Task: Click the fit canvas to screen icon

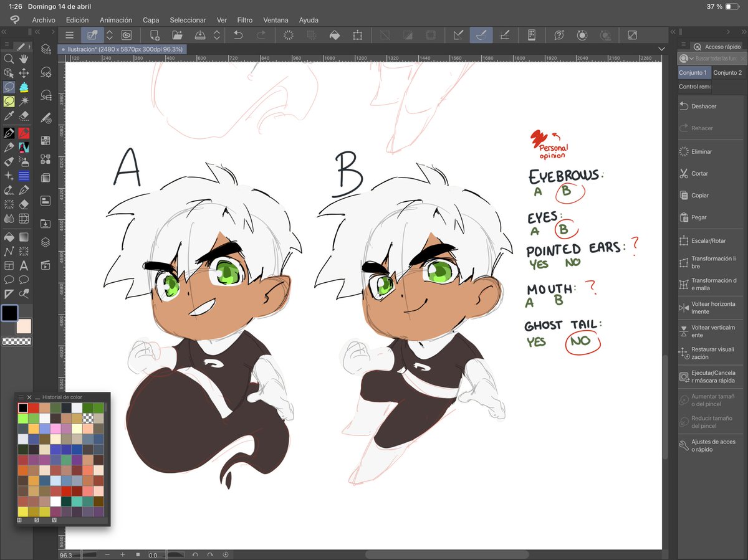Action: tap(632, 36)
